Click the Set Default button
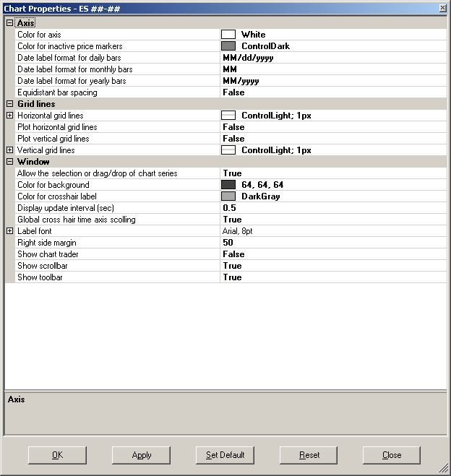Image resolution: width=451 pixels, height=476 pixels. tap(225, 455)
